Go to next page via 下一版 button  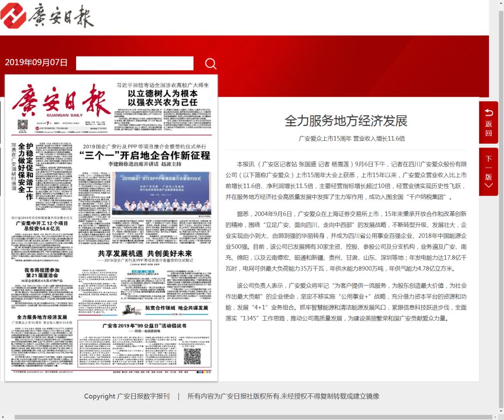click(488, 172)
